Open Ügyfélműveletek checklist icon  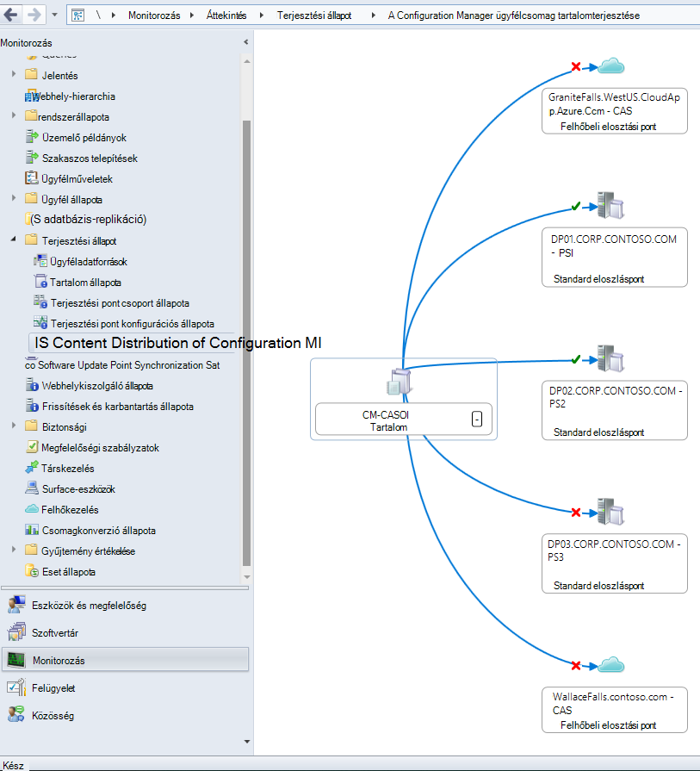click(x=32, y=178)
